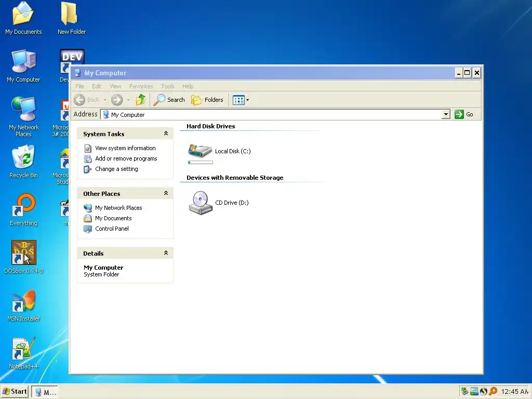The image size is (532, 399).
Task: Open Control Panel link
Action: (112, 229)
